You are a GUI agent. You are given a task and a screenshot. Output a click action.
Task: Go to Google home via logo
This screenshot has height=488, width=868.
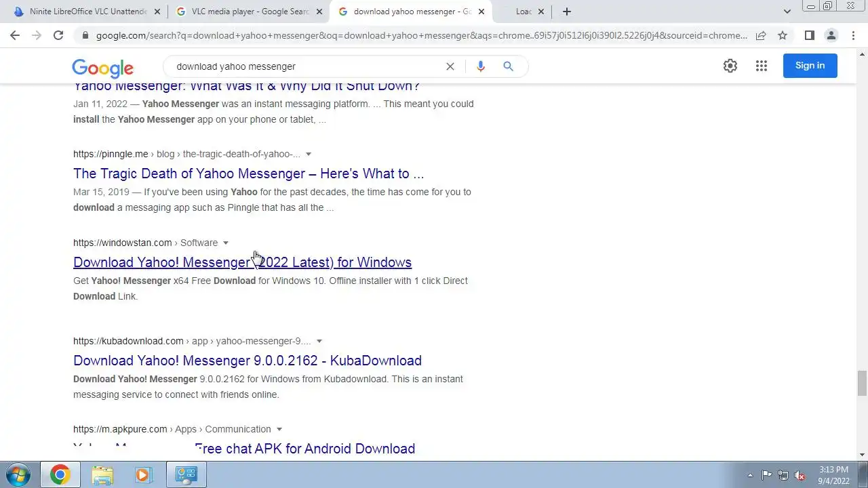coord(102,67)
